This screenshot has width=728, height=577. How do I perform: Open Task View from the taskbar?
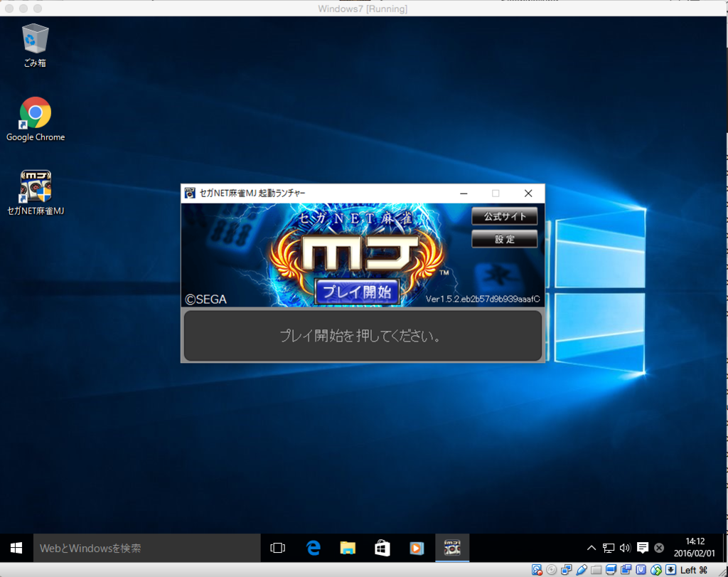click(278, 549)
